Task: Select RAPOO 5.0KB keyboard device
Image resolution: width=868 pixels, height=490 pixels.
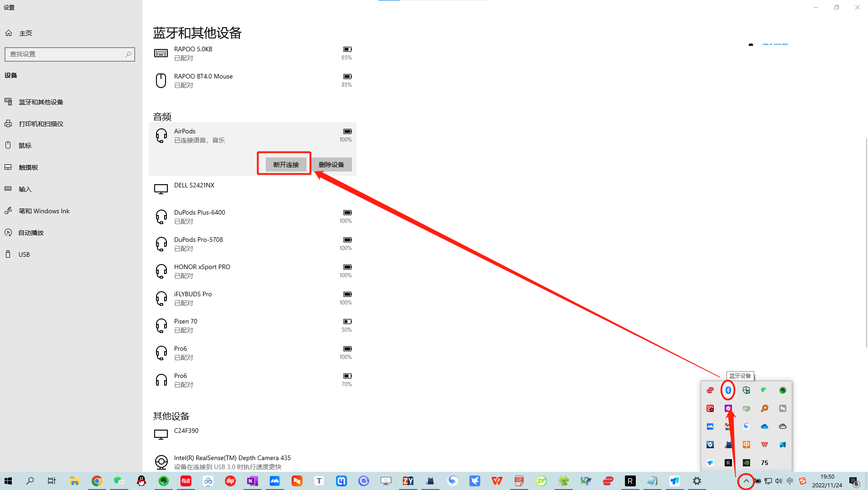Action: pyautogui.click(x=253, y=54)
